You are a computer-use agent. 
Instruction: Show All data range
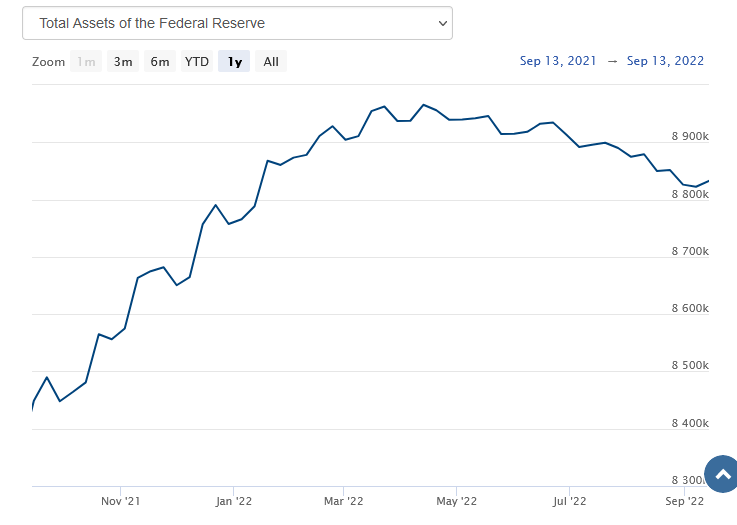(x=271, y=62)
